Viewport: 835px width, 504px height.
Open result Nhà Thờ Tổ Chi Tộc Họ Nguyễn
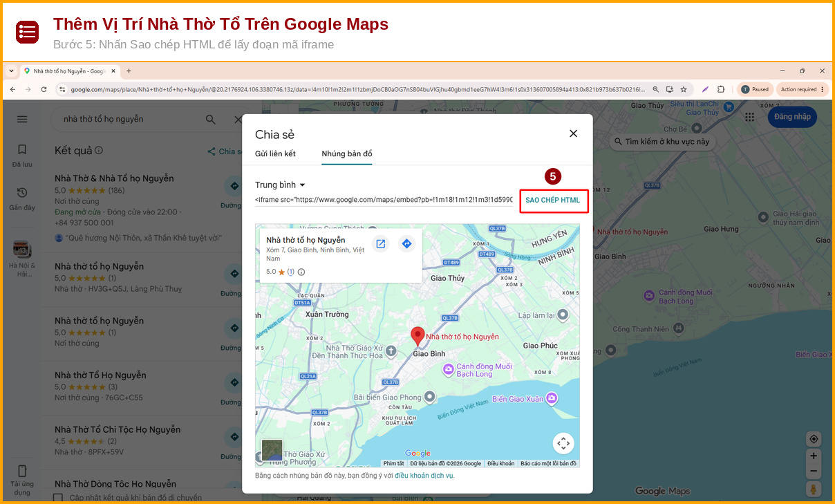(x=118, y=429)
